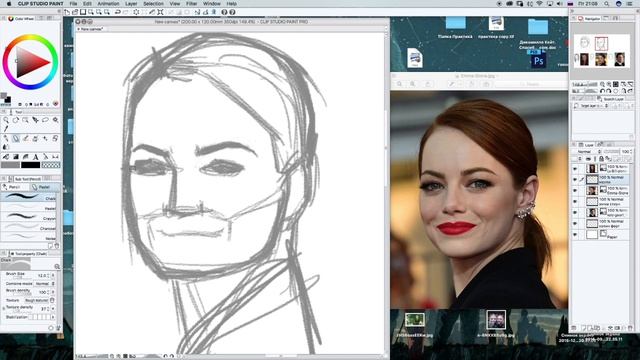Select the Chalk brush in sub tool list
The width and height of the screenshot is (640, 360).
pos(29,198)
